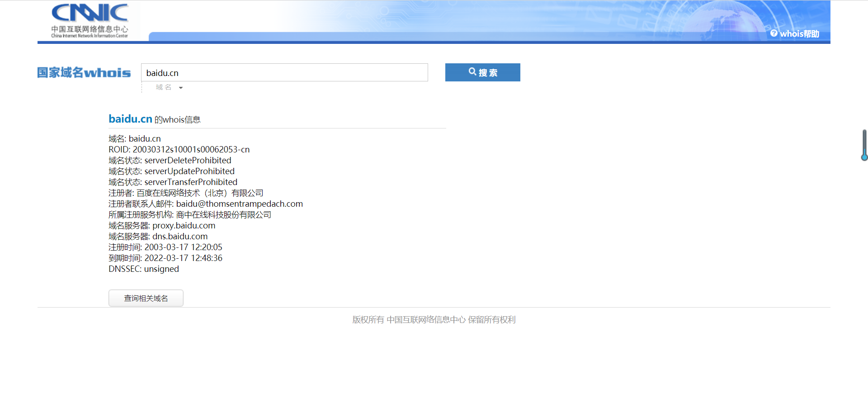This screenshot has width=868, height=408.
Task: Click the 国家域名whois title
Action: click(84, 73)
